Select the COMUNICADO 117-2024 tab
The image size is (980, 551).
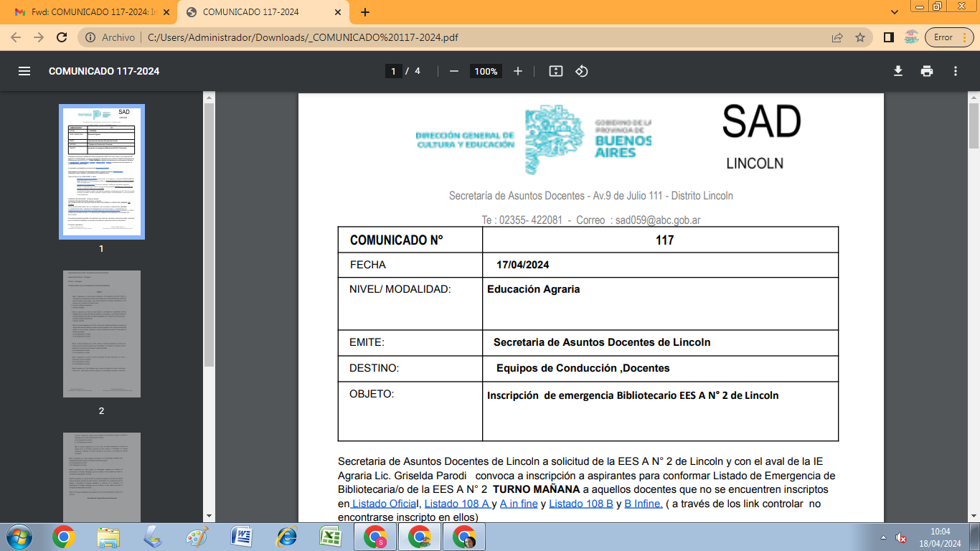pos(264,12)
